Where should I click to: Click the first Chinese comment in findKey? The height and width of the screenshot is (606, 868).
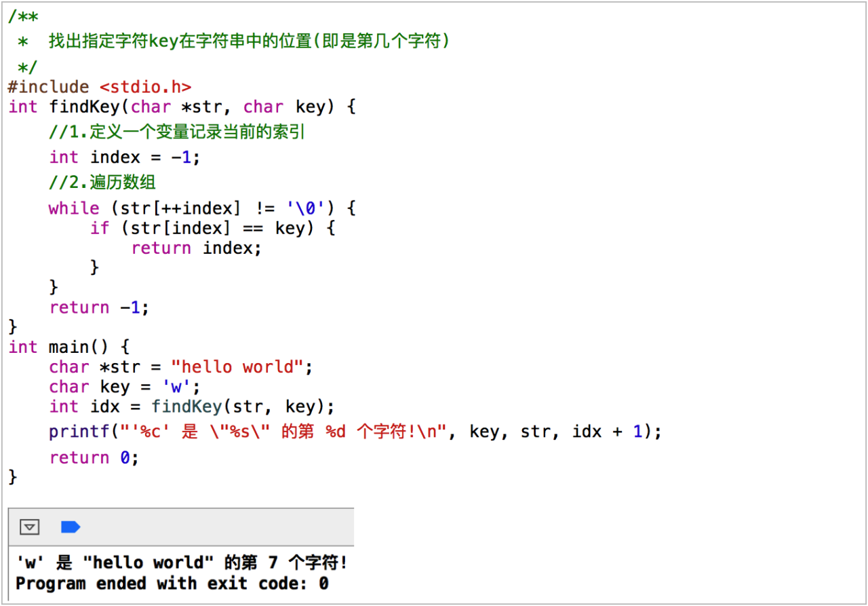177,132
